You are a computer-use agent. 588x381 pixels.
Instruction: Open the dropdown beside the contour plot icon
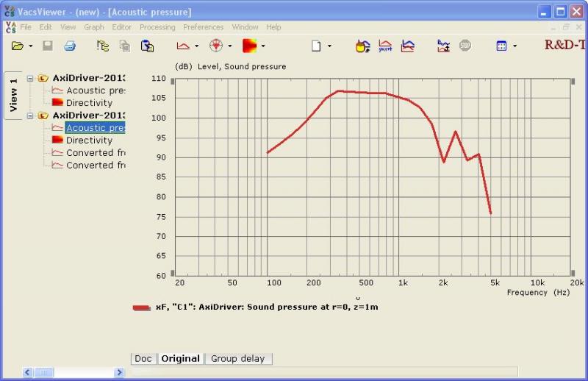[263, 46]
